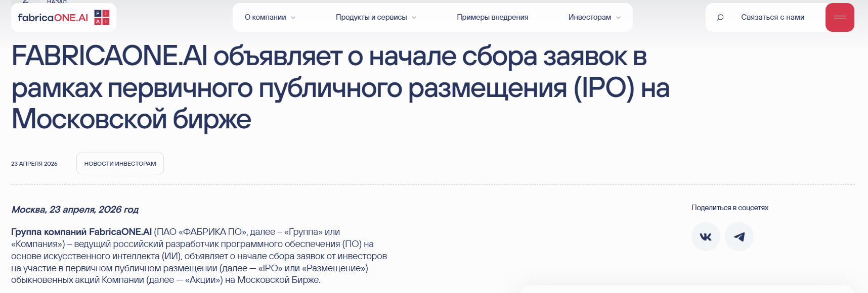Click the FI AI square logo icon
Viewport: 868px width, 293px height.
pos(102,18)
